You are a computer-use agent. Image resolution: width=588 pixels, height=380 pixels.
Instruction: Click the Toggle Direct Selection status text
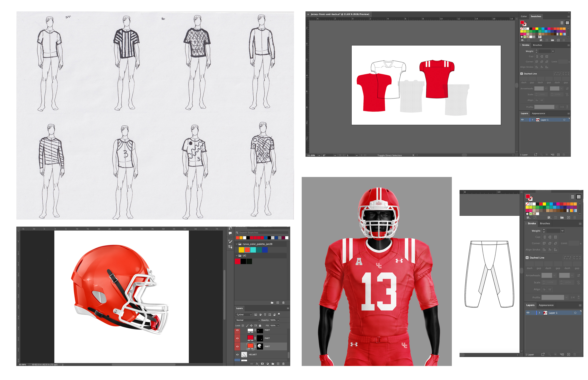tap(389, 155)
